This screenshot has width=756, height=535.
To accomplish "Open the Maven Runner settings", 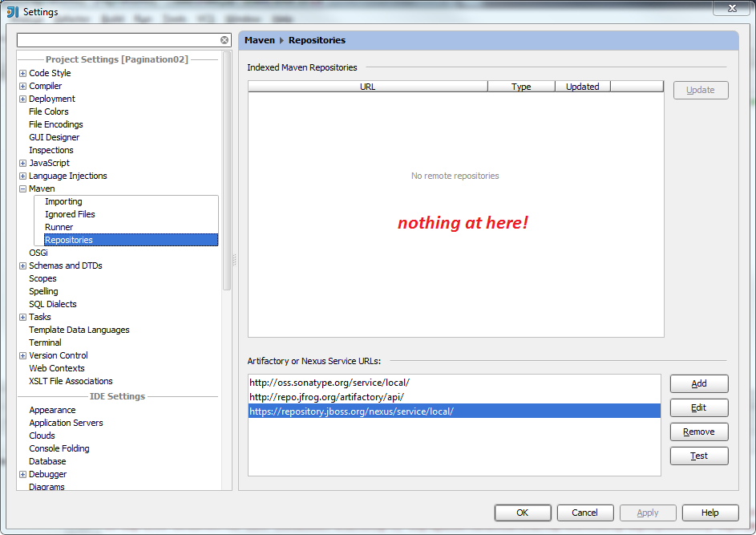I will tap(59, 228).
